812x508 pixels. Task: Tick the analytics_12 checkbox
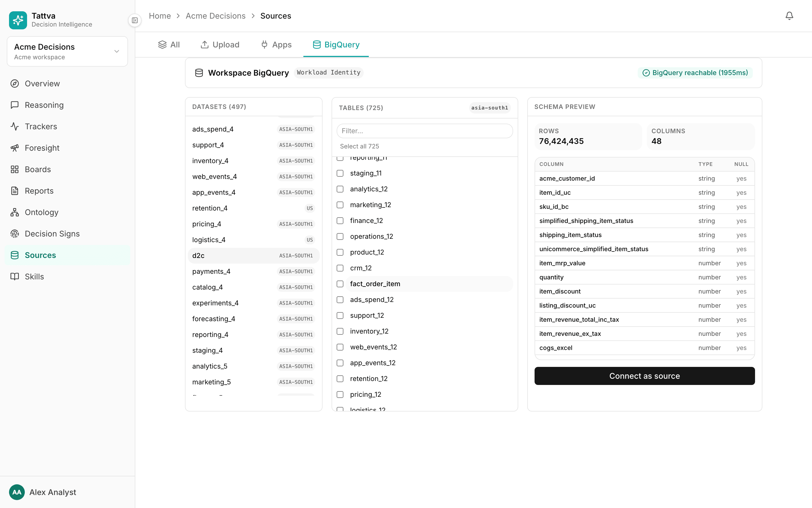click(340, 189)
